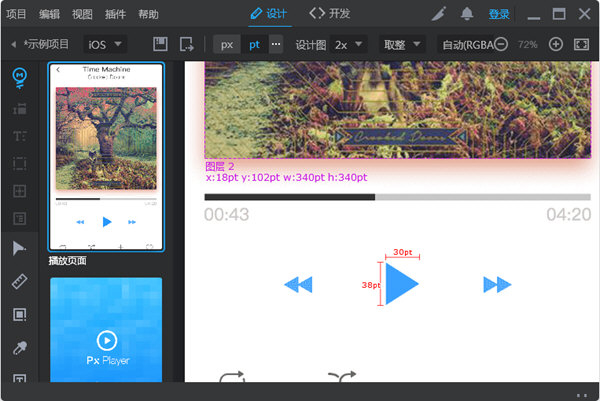The image size is (600, 401).
Task: Switch units to px
Action: point(227,45)
